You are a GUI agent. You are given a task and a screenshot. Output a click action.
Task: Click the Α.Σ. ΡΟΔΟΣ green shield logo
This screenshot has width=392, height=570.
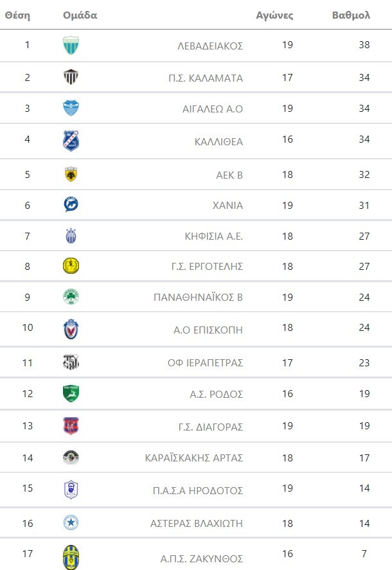tap(71, 393)
